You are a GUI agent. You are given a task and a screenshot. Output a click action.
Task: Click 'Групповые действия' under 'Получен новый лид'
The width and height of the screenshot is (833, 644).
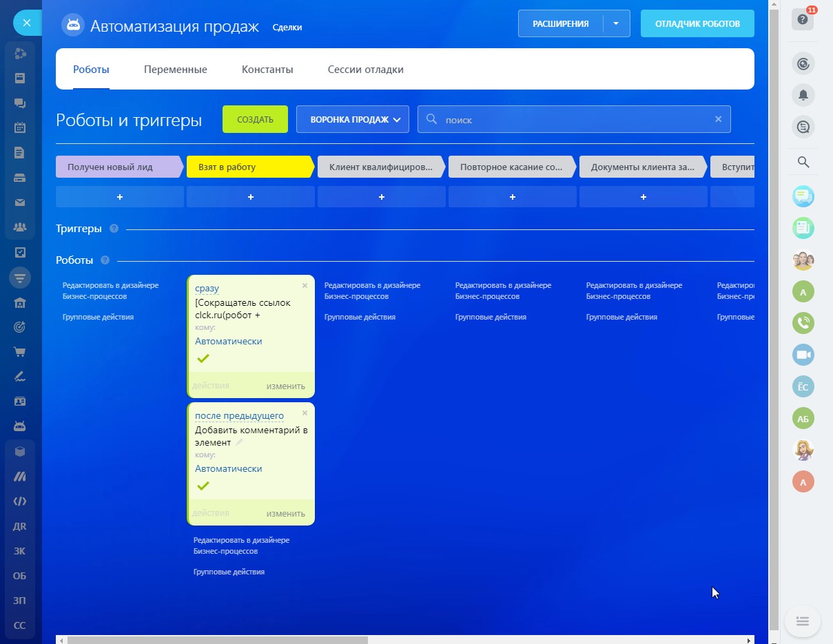(x=98, y=317)
